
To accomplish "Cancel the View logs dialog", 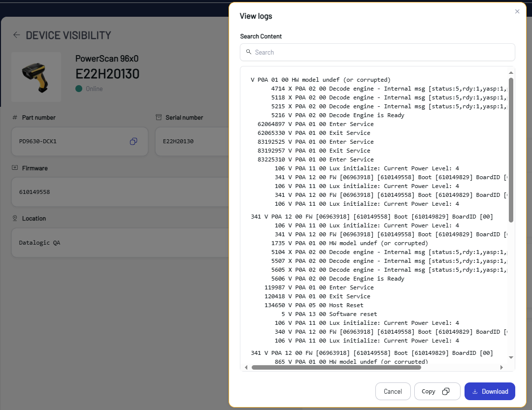I will click(x=393, y=391).
